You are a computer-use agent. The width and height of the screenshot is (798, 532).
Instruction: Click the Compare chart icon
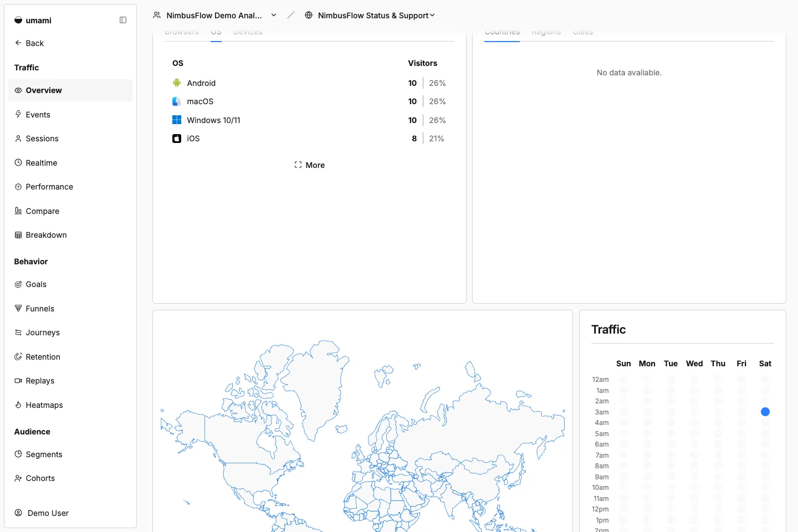pyautogui.click(x=18, y=211)
